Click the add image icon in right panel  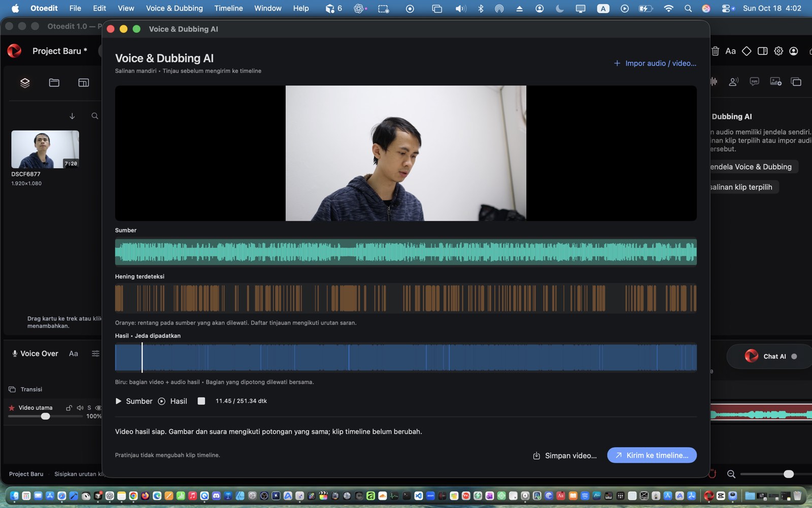775,82
